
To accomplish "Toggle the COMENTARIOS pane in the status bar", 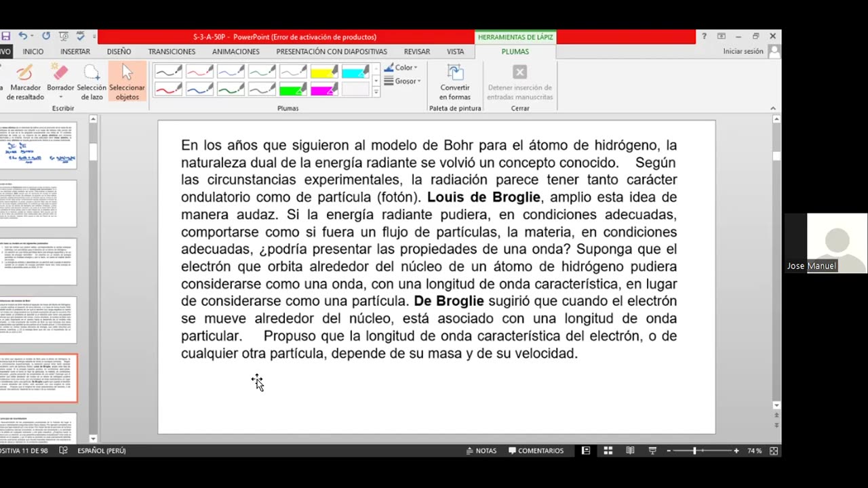I will point(536,451).
